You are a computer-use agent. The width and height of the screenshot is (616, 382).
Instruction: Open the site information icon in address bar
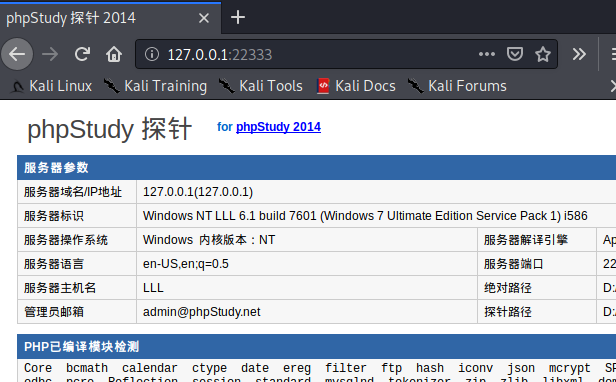[152, 54]
